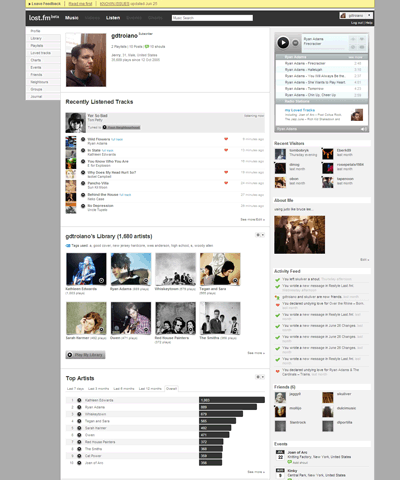Open Library section settings gear dropdown
400x480 pixels.
tap(260, 235)
